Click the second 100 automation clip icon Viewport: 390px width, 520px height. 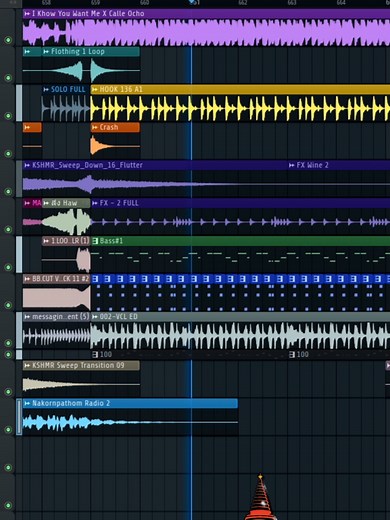coord(292,354)
